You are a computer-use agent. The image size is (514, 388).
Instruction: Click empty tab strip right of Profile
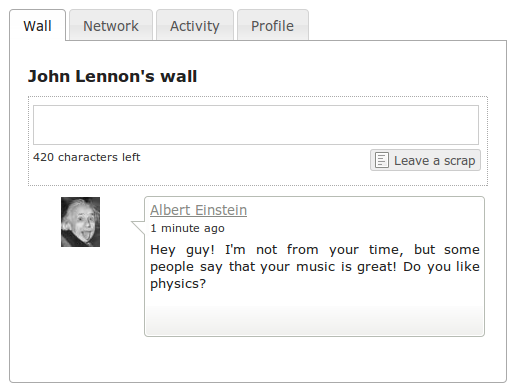click(407, 25)
